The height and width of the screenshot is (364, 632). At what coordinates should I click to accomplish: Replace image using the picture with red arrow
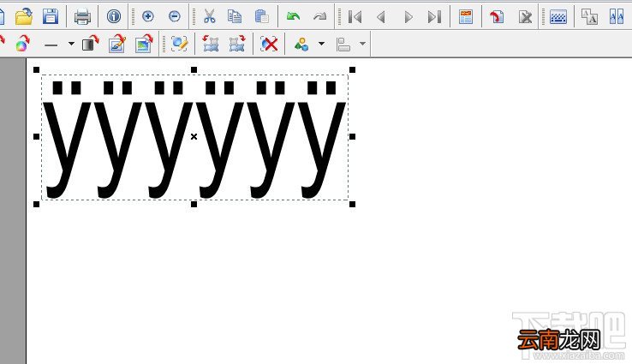[x=144, y=43]
